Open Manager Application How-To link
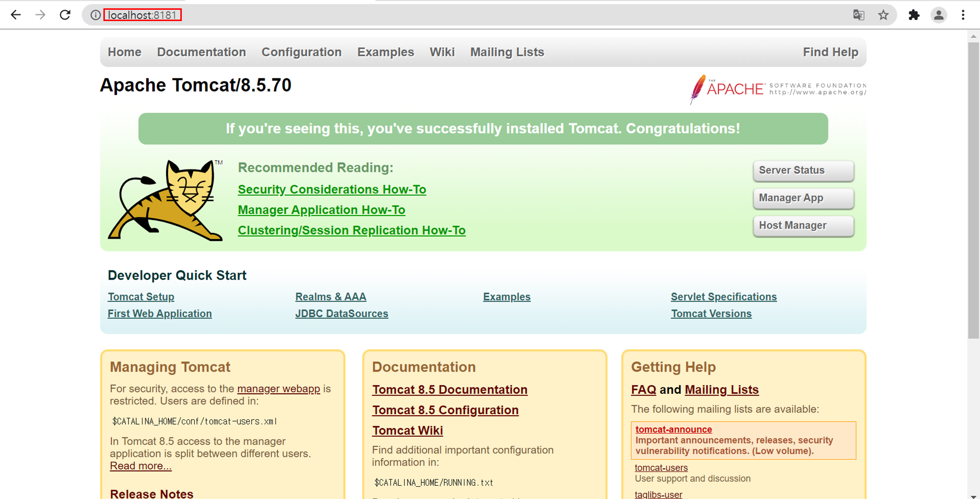Viewport: 980px width, 499px height. coord(321,210)
